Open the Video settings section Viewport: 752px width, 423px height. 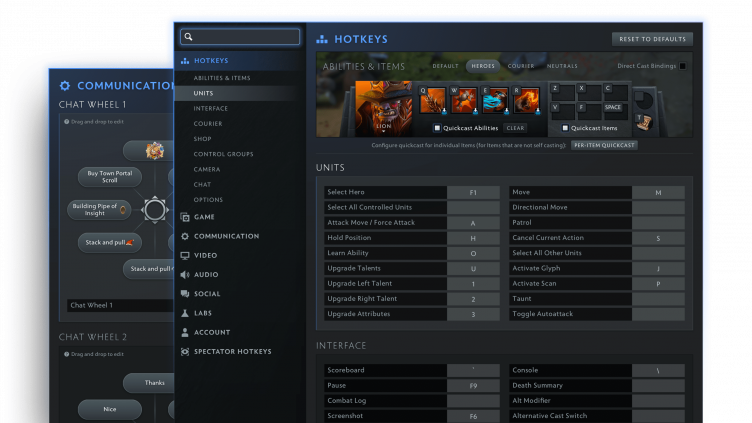[205, 255]
